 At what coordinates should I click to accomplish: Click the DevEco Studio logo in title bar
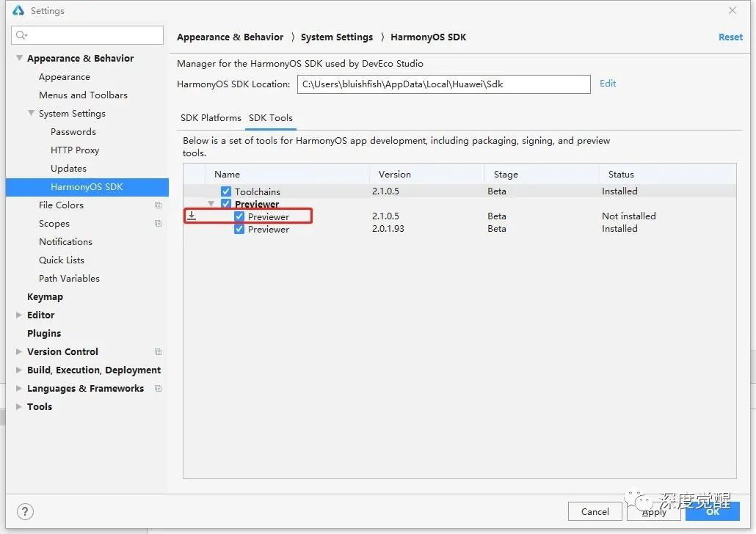[18, 10]
